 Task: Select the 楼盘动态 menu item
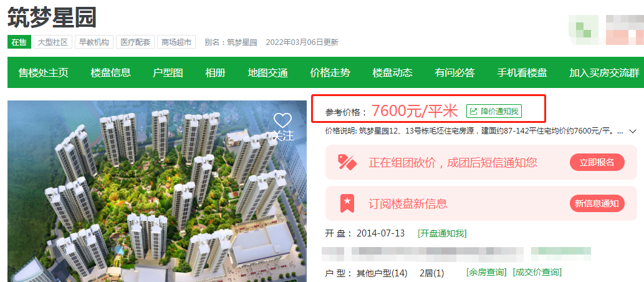click(393, 73)
